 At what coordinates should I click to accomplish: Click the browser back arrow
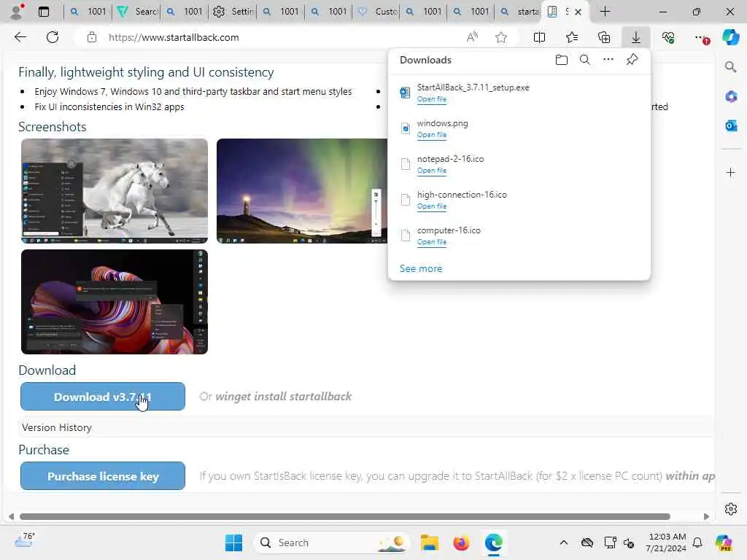pyautogui.click(x=20, y=37)
